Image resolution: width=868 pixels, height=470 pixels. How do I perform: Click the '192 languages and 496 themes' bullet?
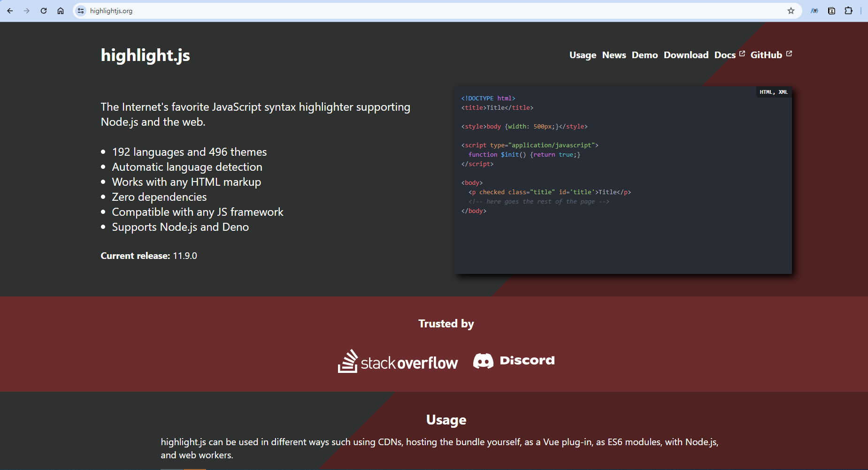click(189, 152)
